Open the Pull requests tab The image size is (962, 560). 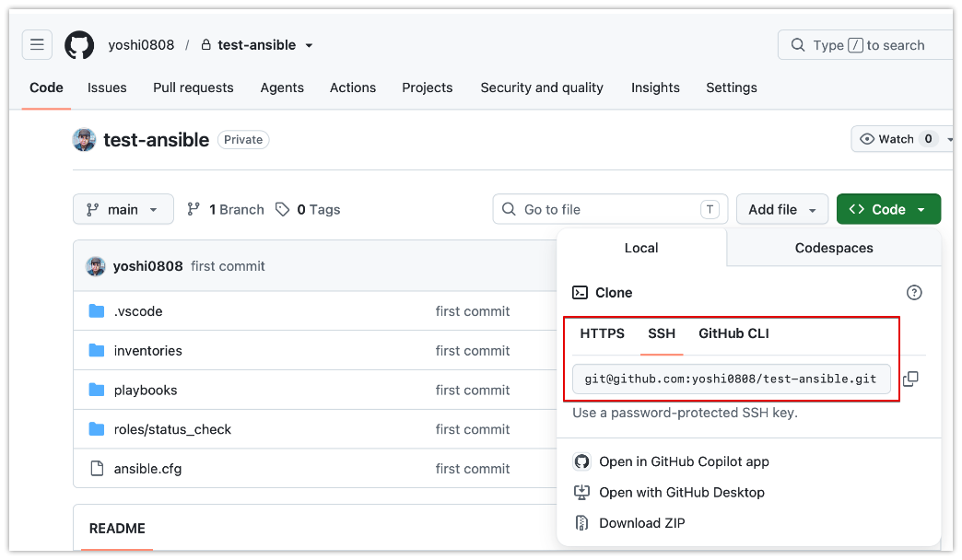194,87
